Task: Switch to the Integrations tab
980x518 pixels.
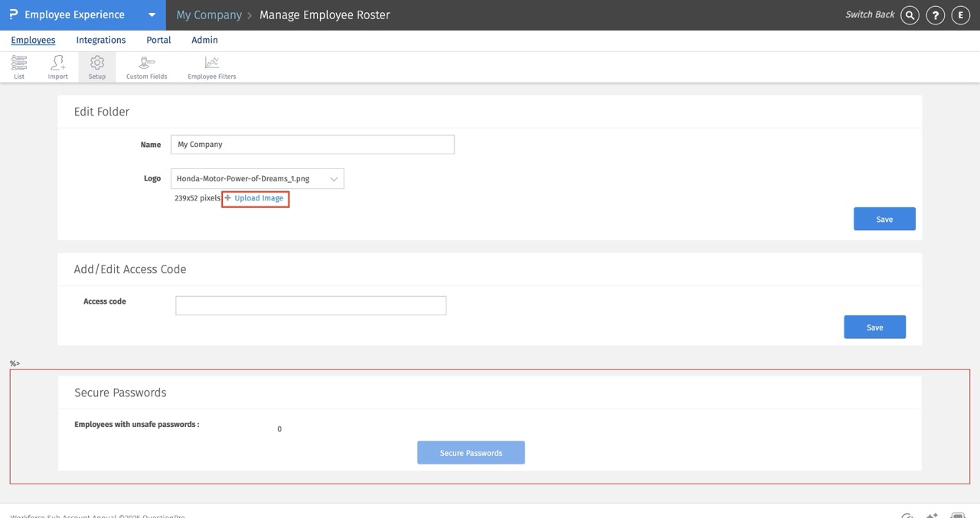Action: point(101,40)
